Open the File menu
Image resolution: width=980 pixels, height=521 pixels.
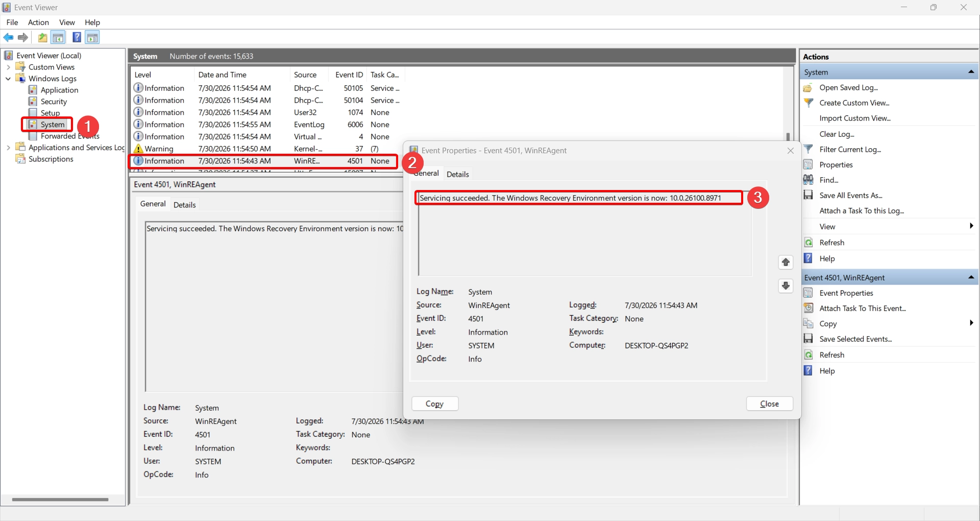point(12,22)
